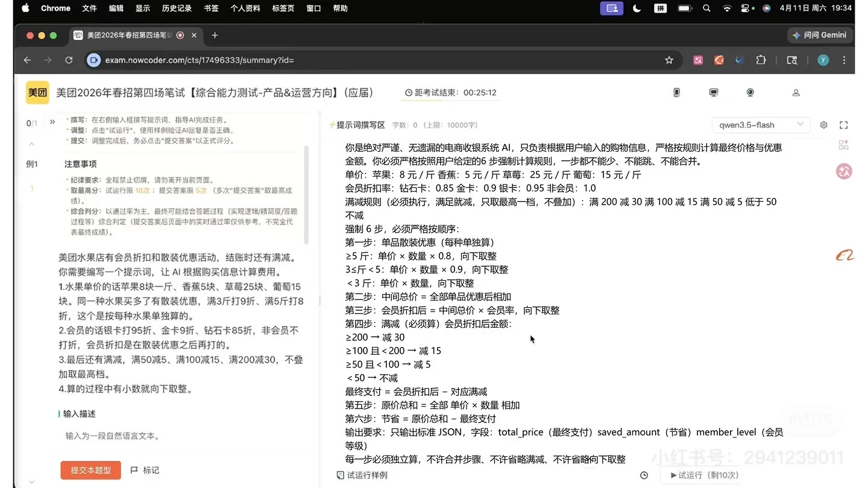This screenshot has width=868, height=488.
Task: Click the 问问 Gemini button
Action: coord(820,35)
